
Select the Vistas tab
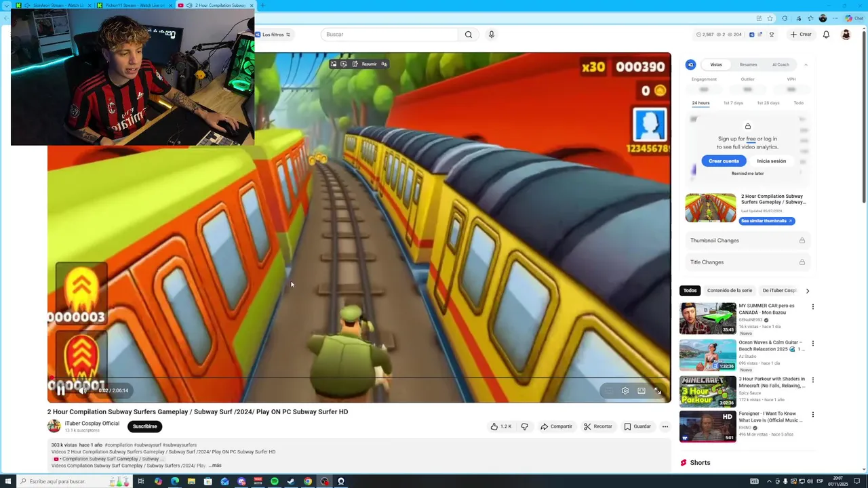coord(716,64)
